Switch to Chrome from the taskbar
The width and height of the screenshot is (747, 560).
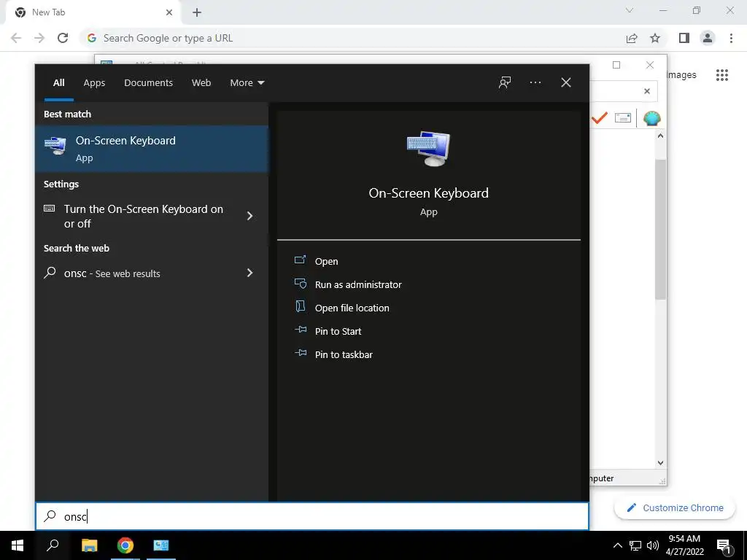(x=125, y=545)
